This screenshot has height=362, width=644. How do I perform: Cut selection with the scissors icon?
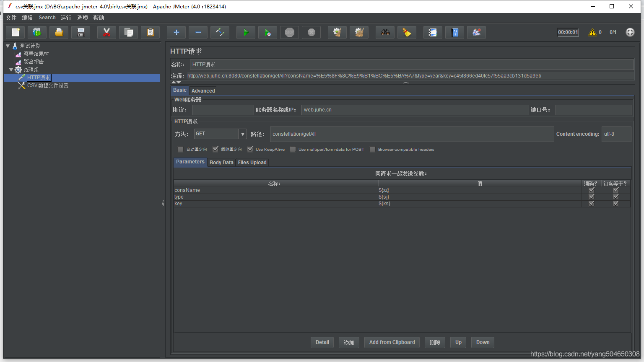tap(107, 32)
